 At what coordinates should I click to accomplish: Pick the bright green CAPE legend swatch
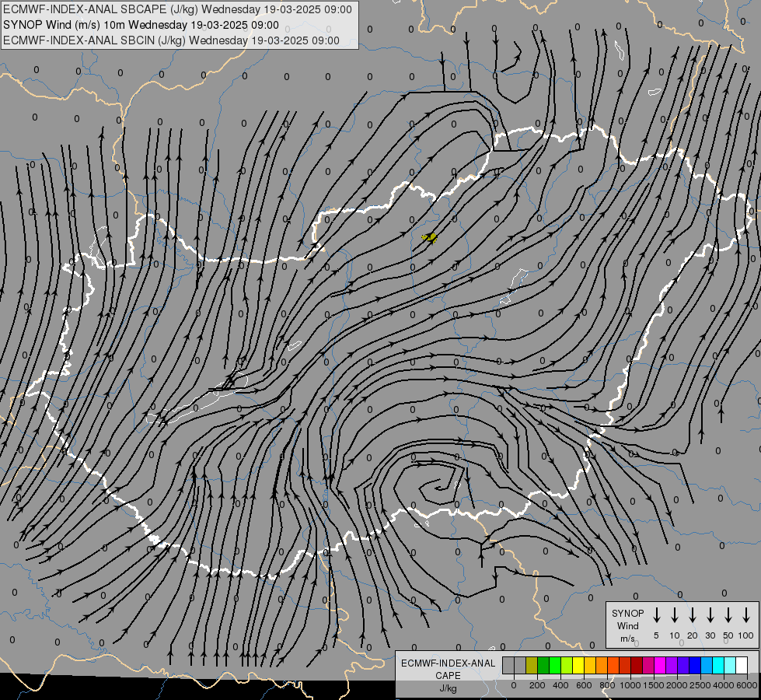coord(555,665)
